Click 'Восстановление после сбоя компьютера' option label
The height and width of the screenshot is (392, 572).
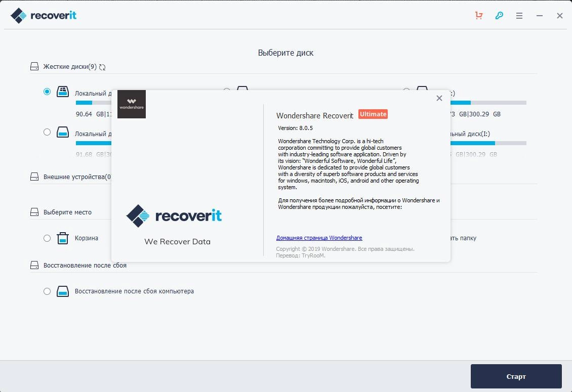tap(134, 291)
